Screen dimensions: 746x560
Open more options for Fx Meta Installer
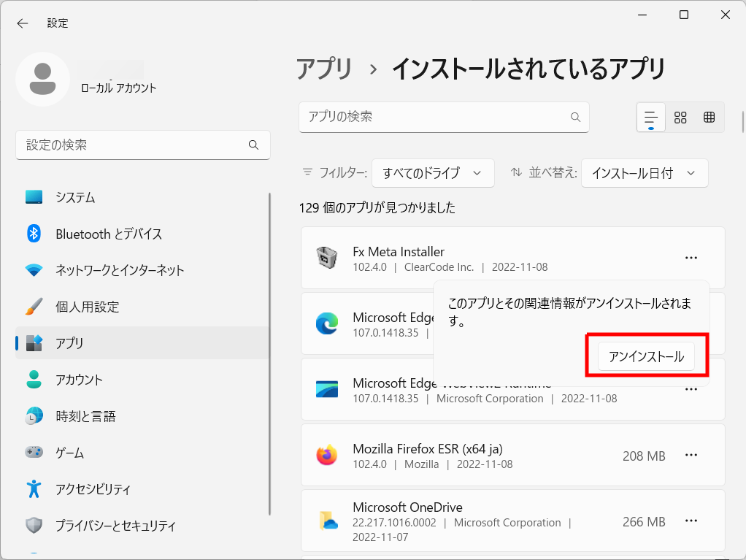coord(691,258)
